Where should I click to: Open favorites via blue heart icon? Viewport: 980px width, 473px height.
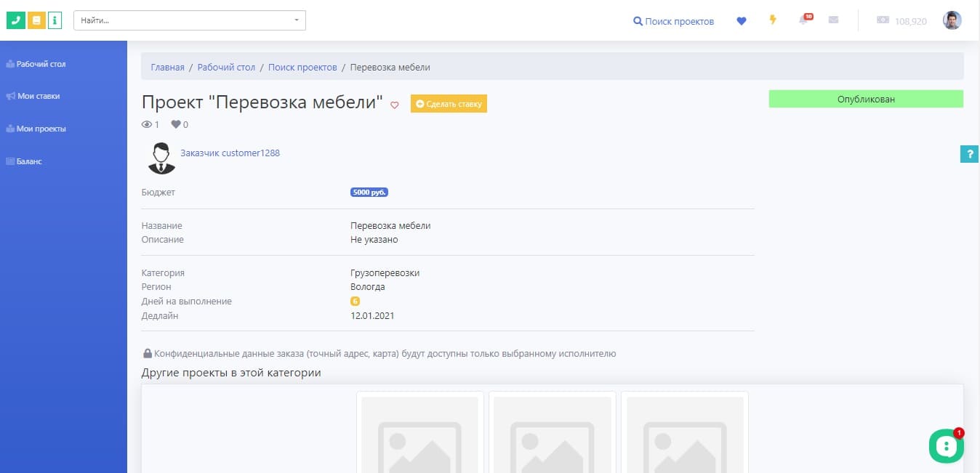pos(742,21)
